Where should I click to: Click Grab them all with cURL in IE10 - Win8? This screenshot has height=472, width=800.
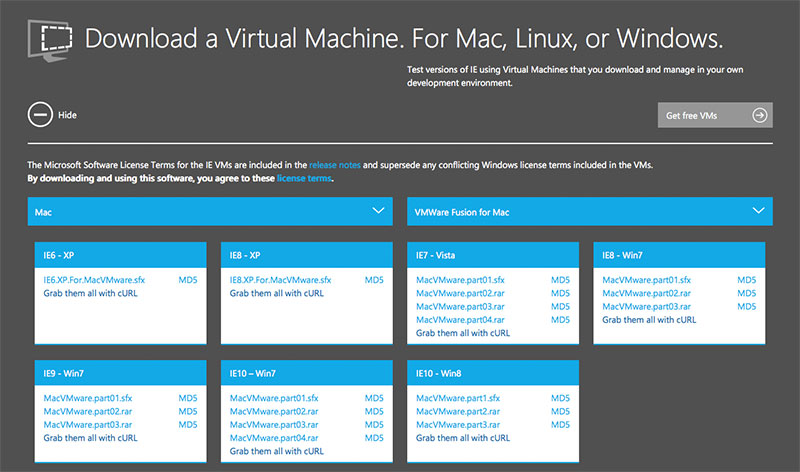coord(463,438)
